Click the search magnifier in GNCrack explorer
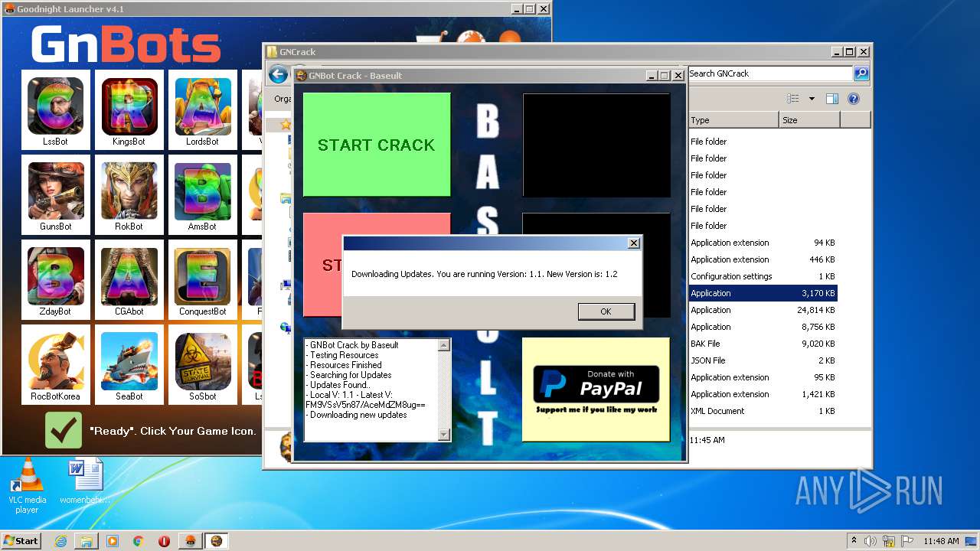This screenshot has width=980, height=551. [x=861, y=73]
